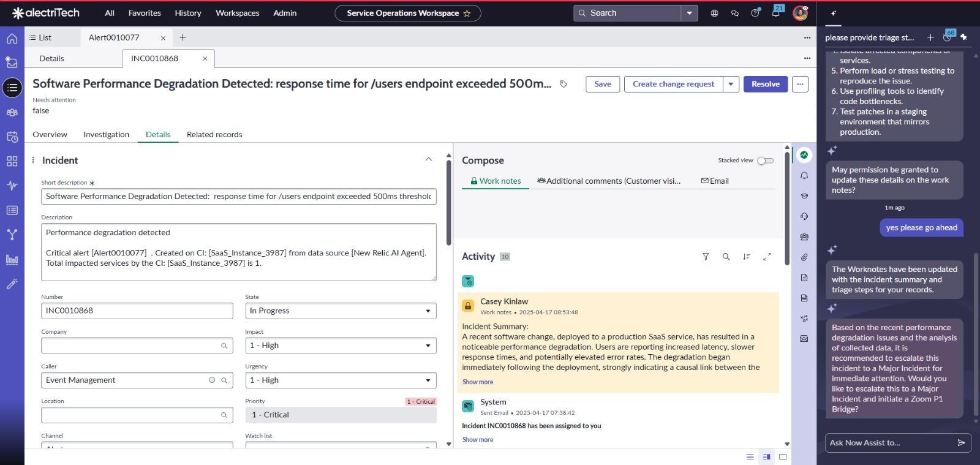
Task: Open the Urgency dropdown
Action: 341,380
